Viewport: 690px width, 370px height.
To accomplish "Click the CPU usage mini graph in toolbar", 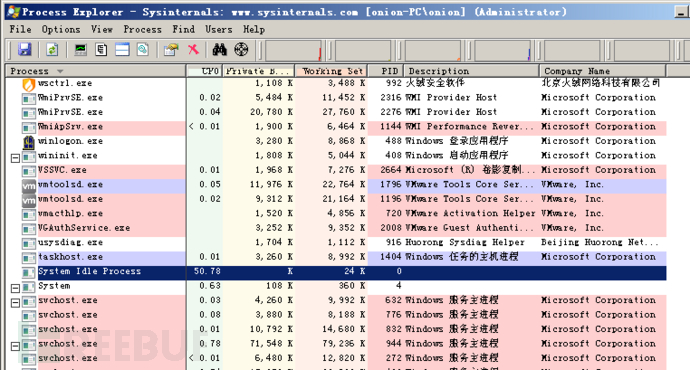I will [293, 50].
